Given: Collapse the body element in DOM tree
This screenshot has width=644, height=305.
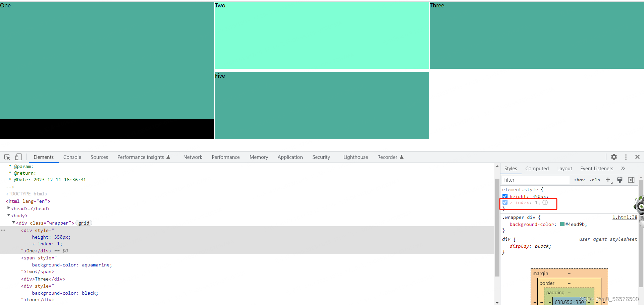Looking at the screenshot, I should [x=8, y=215].
